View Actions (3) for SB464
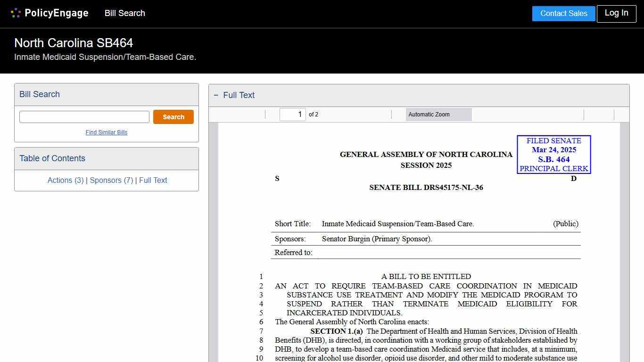This screenshot has width=644, height=362. coord(65,180)
